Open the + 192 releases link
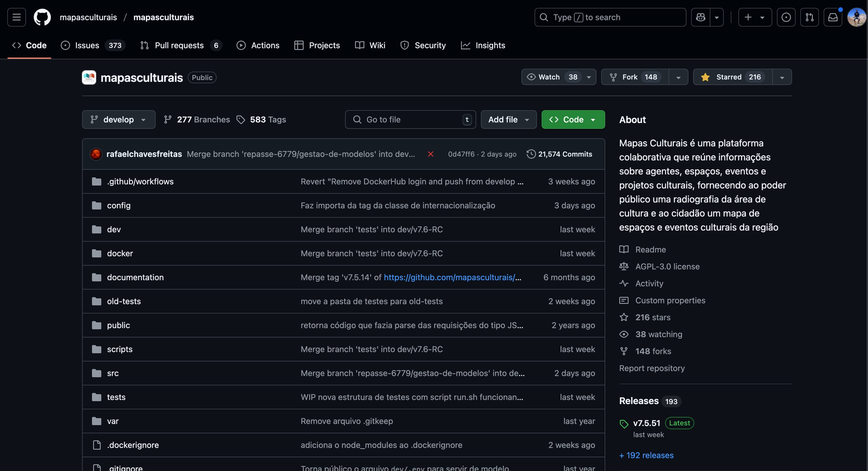This screenshot has width=868, height=471. pyautogui.click(x=646, y=455)
